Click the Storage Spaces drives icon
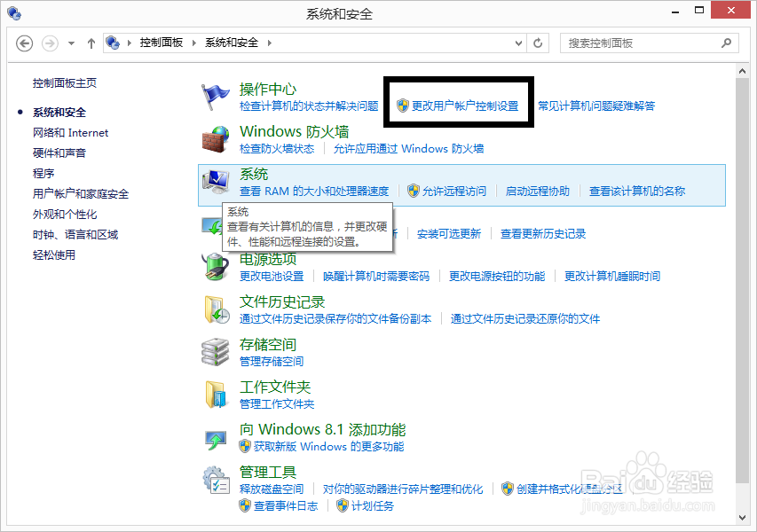The height and width of the screenshot is (532, 757). click(215, 352)
